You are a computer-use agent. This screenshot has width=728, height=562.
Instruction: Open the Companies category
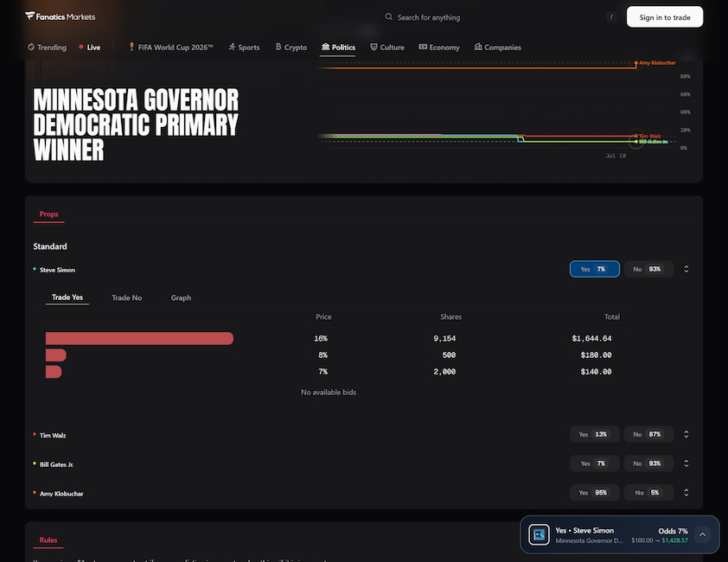coord(498,47)
